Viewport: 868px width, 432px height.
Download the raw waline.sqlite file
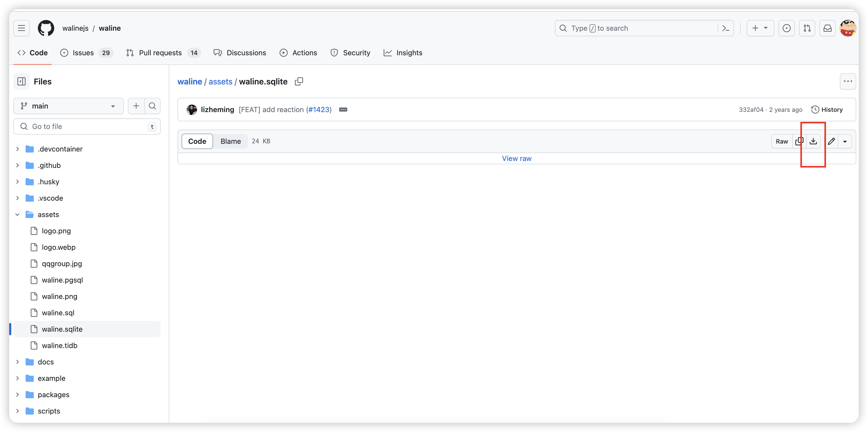[813, 141]
